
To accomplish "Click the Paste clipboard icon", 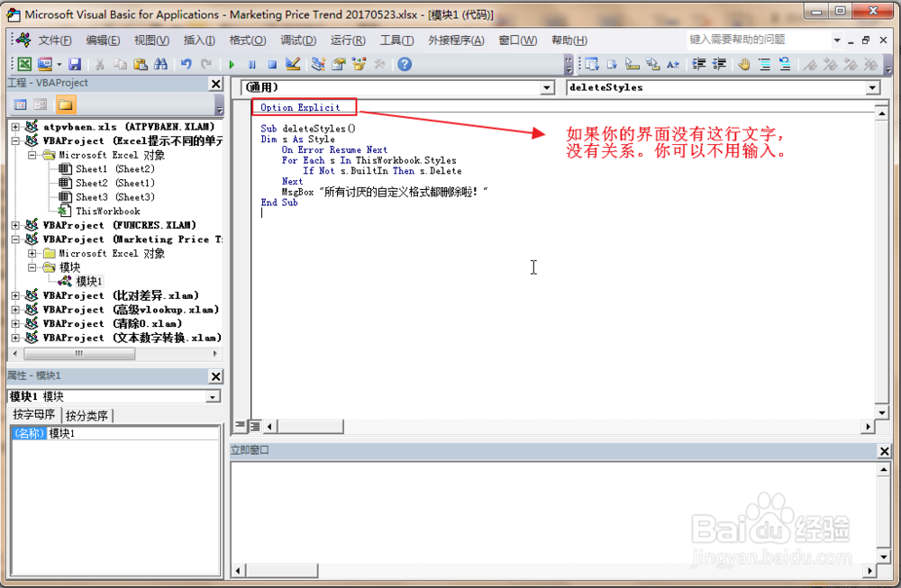I will 141,64.
